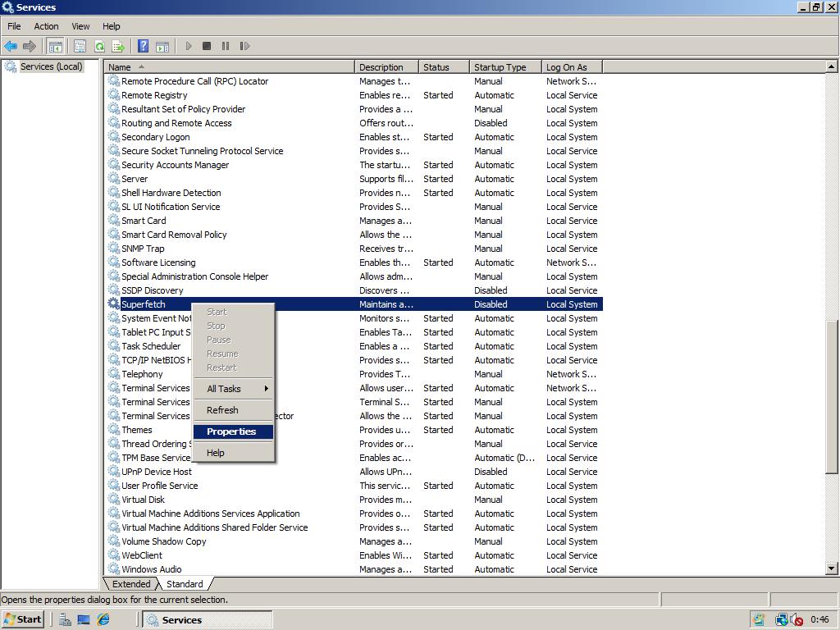The width and height of the screenshot is (840, 630).
Task: Click the Windows Start button
Action: [22, 619]
